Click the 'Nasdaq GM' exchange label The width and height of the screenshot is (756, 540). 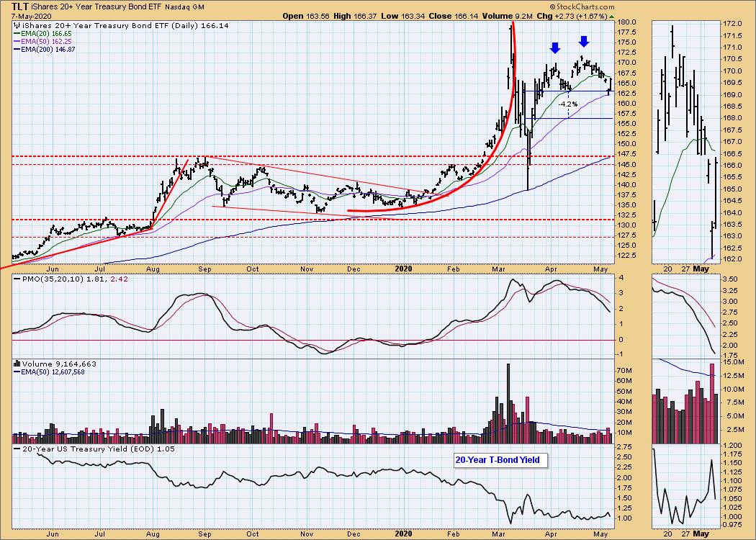(184, 7)
